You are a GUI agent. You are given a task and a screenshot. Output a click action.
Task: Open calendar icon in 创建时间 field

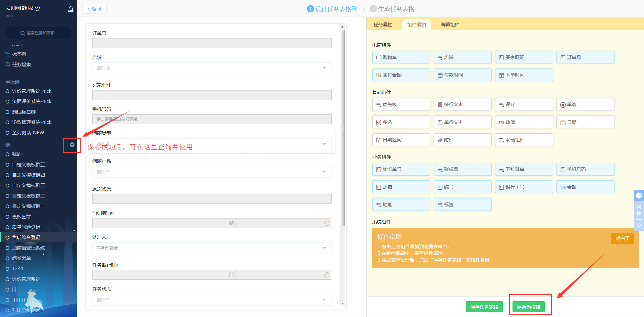231,223
